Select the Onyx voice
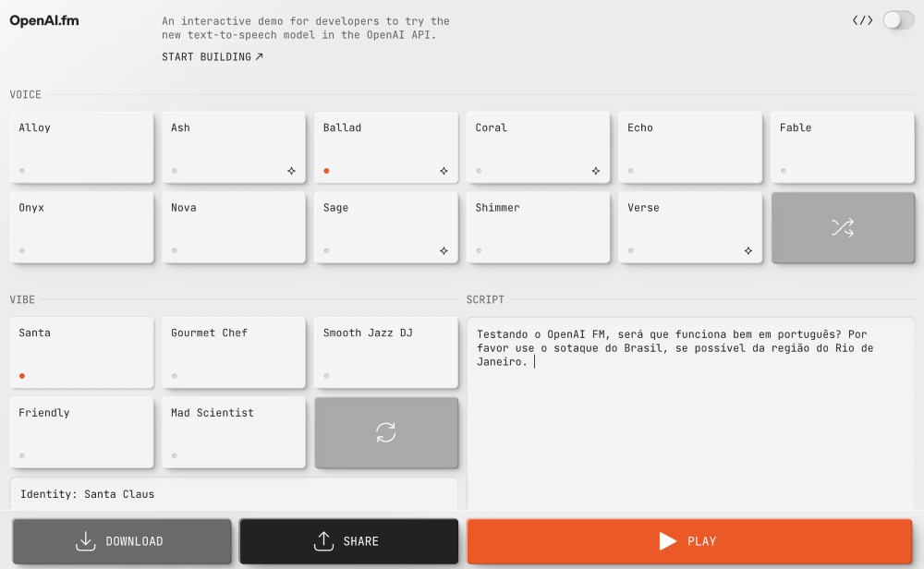This screenshot has width=924, height=569. pos(81,227)
